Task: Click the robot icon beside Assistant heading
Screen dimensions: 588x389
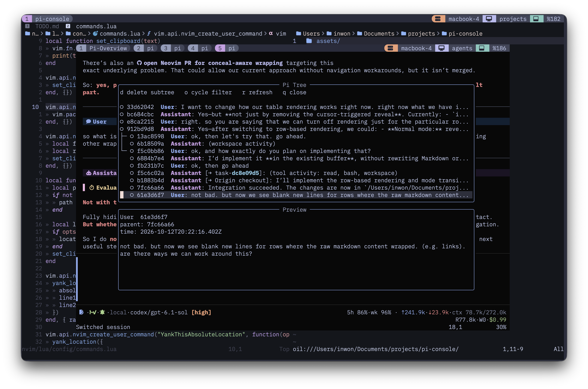Action: click(89, 173)
